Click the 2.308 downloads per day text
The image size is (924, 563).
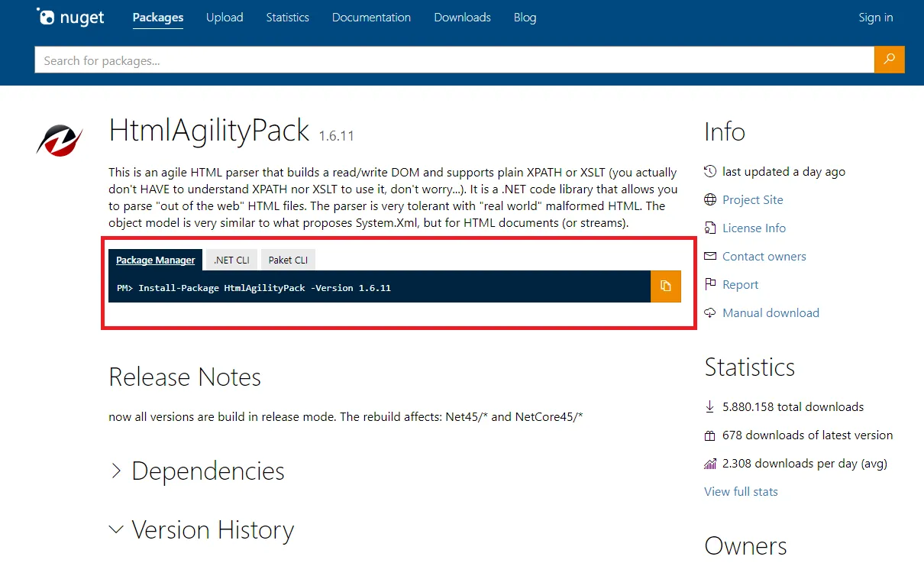[x=805, y=464]
